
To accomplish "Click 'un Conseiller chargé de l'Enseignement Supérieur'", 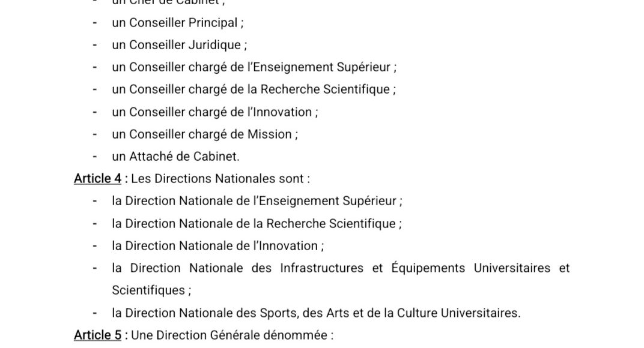I will (x=254, y=67).
